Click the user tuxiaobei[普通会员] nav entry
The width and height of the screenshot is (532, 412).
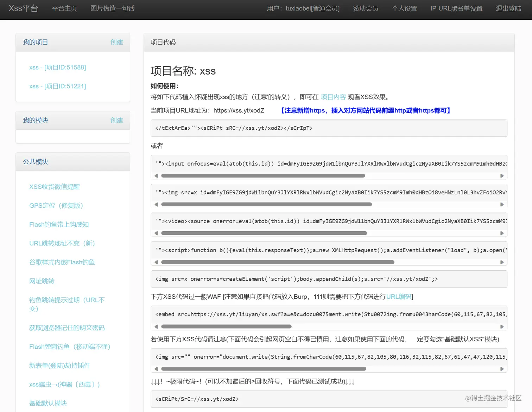303,8
